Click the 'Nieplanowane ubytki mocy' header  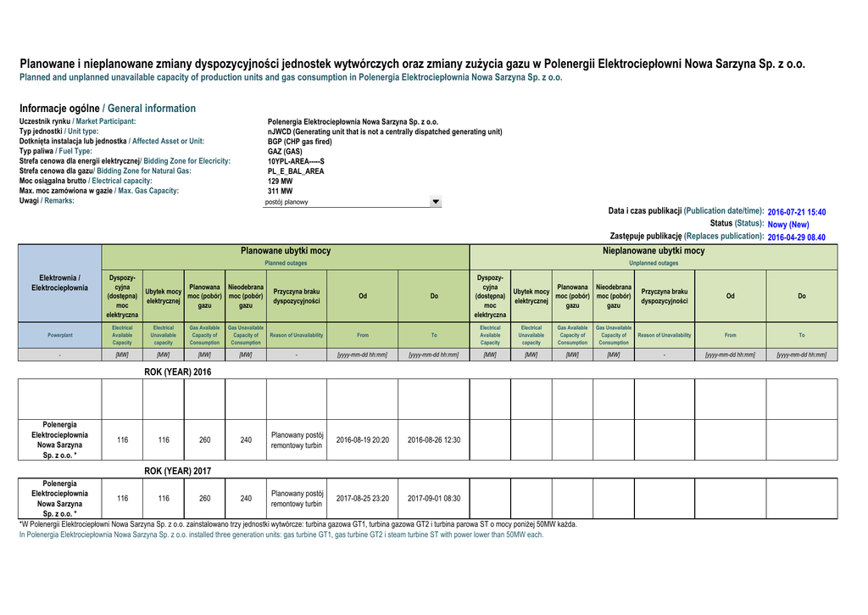[653, 251]
